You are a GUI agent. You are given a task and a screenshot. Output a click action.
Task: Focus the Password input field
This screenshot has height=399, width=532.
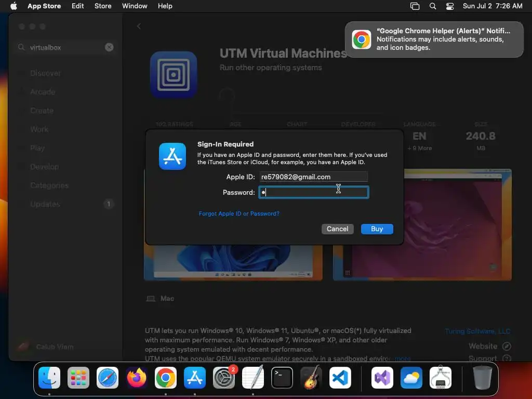[x=313, y=192]
